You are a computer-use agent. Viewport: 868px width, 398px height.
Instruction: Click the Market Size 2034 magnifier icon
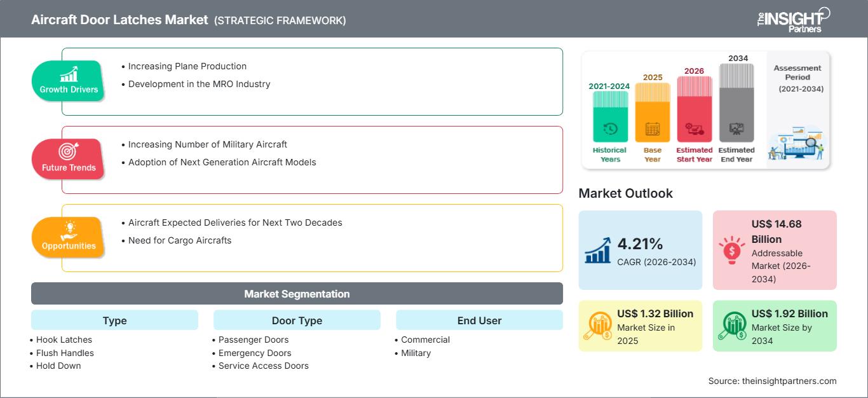732,326
